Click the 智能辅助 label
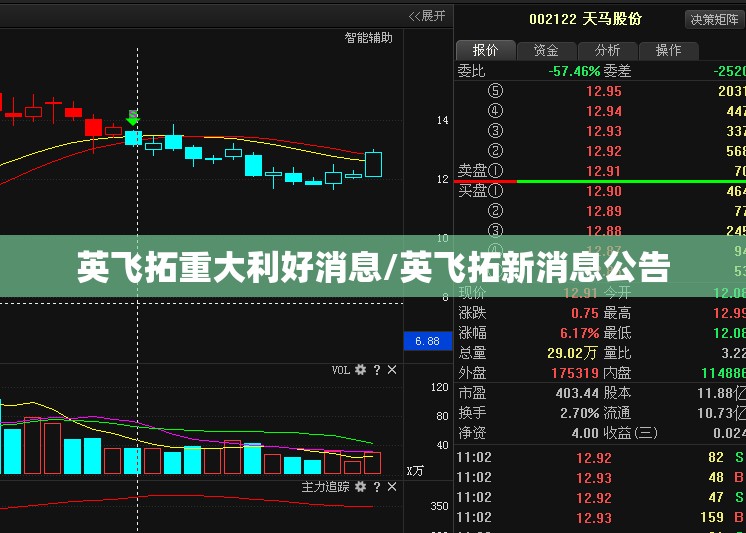Viewport: 746px width, 533px height. click(x=369, y=38)
